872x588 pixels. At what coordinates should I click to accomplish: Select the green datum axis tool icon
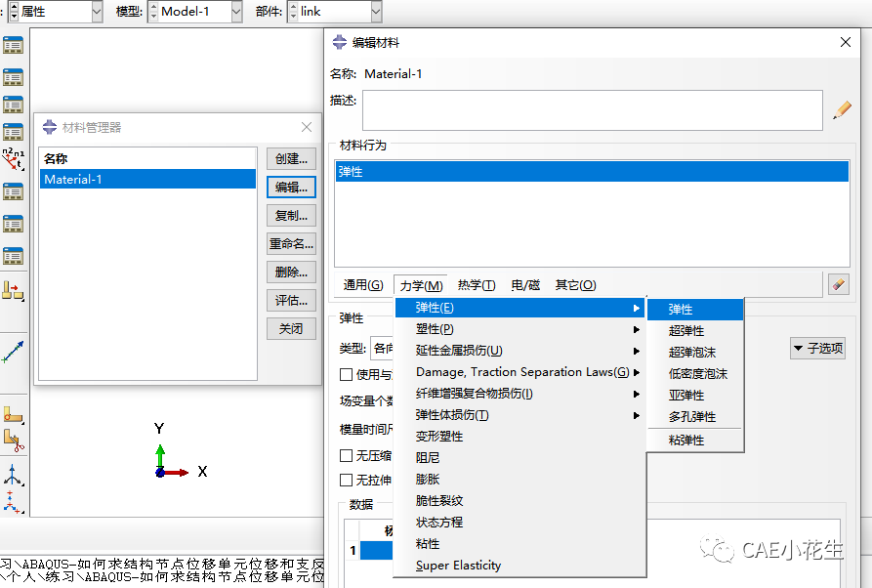coord(14,354)
